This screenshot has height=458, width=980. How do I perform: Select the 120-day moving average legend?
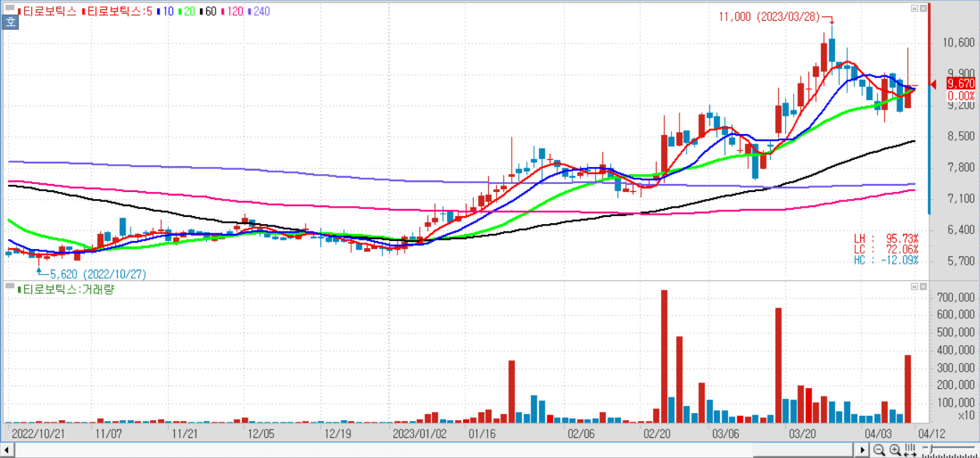tap(233, 11)
